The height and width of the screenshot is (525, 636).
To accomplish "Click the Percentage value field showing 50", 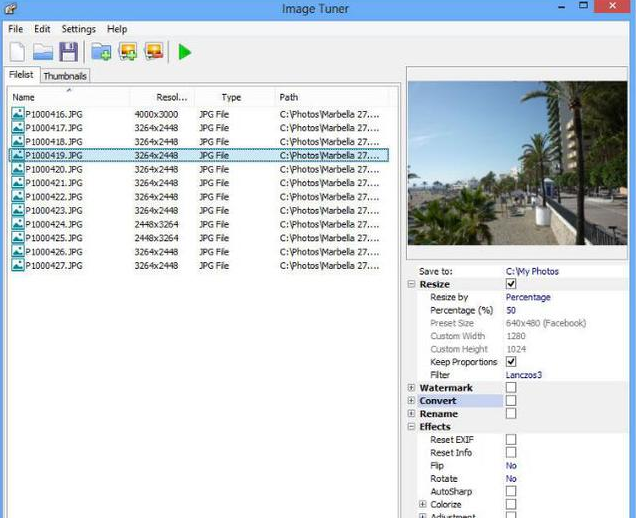I will pyautogui.click(x=511, y=310).
